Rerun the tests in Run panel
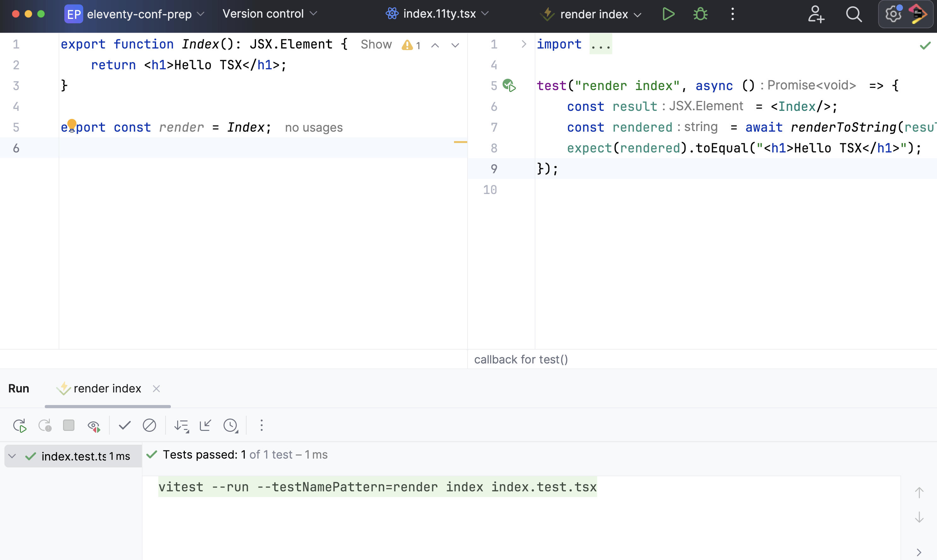937x560 pixels. [20, 426]
